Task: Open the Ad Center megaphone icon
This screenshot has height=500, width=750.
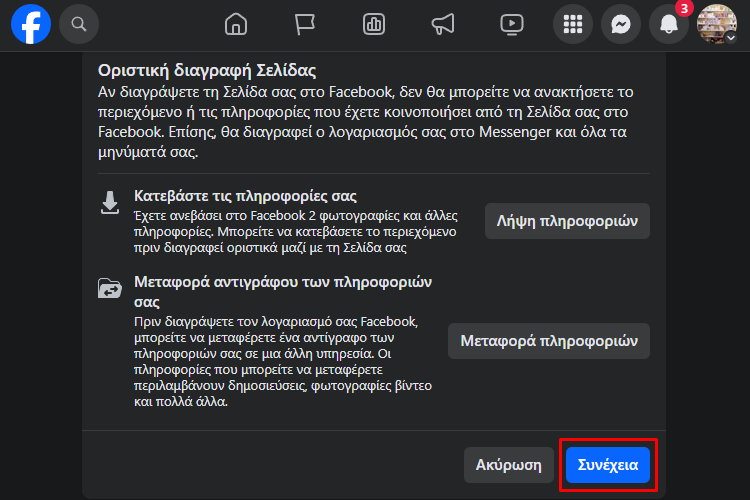Action: click(443, 24)
